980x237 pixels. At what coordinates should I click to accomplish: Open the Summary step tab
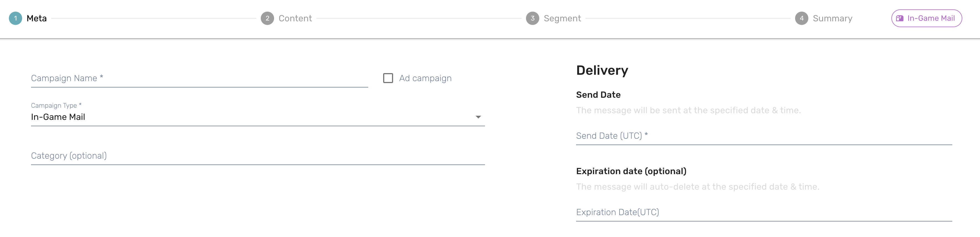[x=832, y=18]
